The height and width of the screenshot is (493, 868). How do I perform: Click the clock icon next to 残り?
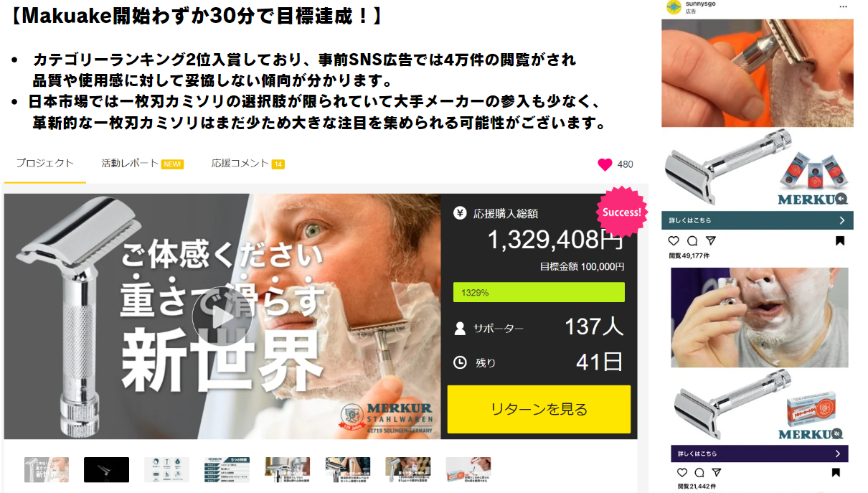pyautogui.click(x=460, y=362)
